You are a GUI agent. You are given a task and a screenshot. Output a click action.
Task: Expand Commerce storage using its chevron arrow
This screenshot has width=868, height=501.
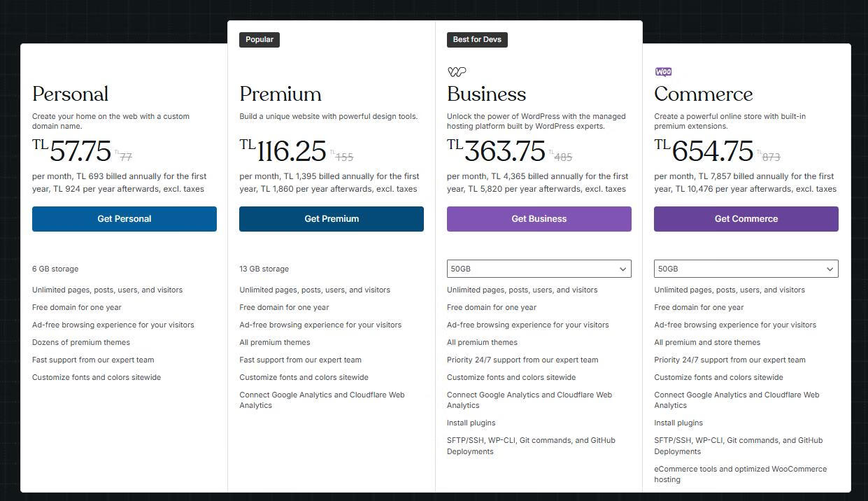[x=830, y=269]
